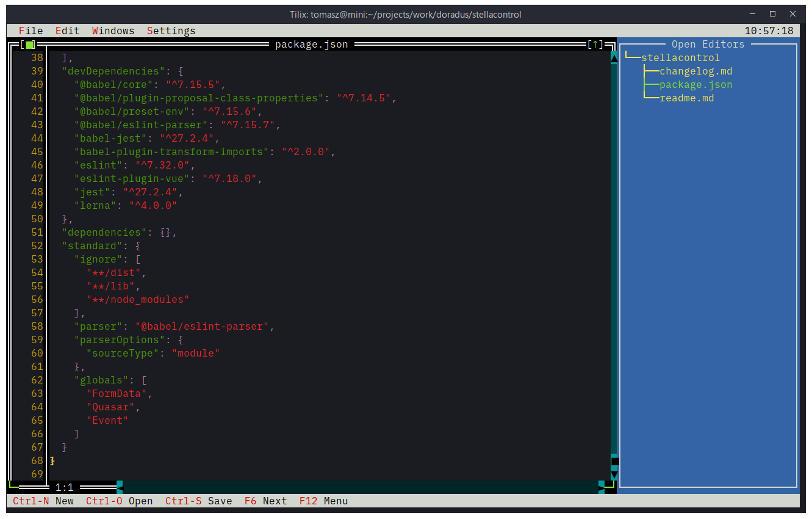Image resolution: width=812 pixels, height=519 pixels.
Task: Click the vertical scrollbar down arrow
Action: click(614, 474)
